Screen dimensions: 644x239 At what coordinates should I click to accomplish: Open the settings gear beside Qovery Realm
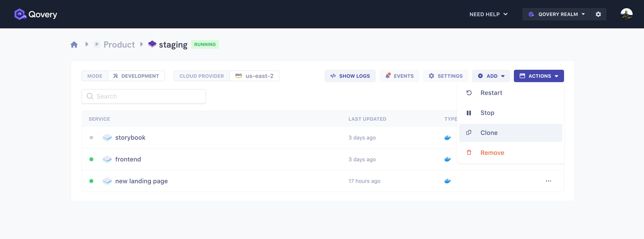[598, 14]
